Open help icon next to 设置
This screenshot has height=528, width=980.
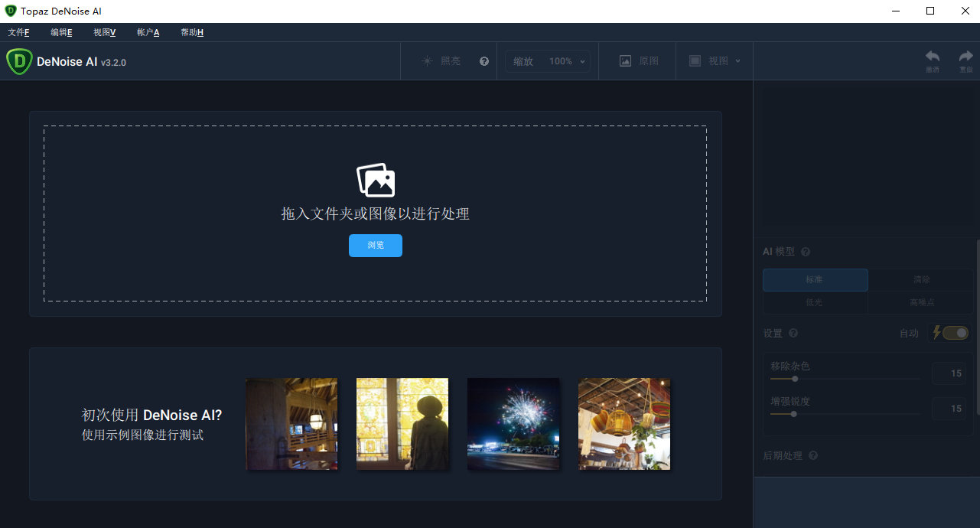tap(793, 333)
